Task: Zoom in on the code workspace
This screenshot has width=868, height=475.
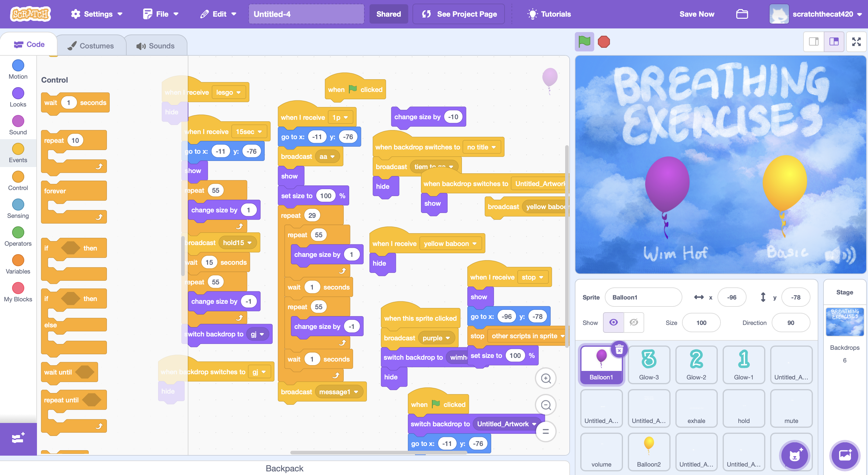Action: (x=545, y=378)
